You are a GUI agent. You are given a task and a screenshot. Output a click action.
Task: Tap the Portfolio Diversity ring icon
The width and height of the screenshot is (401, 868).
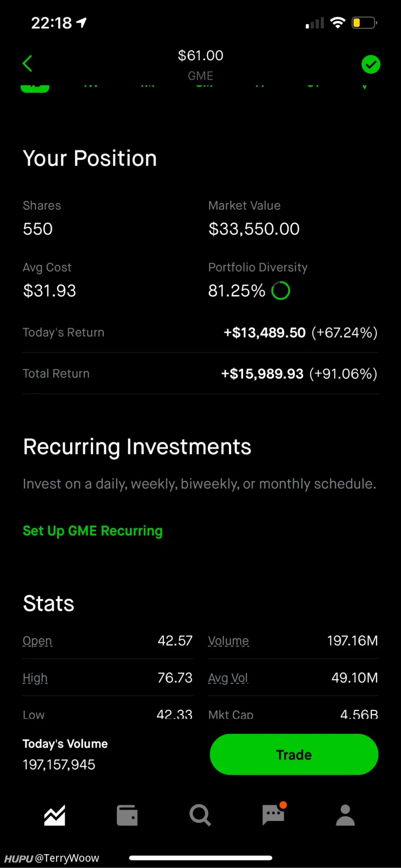[281, 291]
